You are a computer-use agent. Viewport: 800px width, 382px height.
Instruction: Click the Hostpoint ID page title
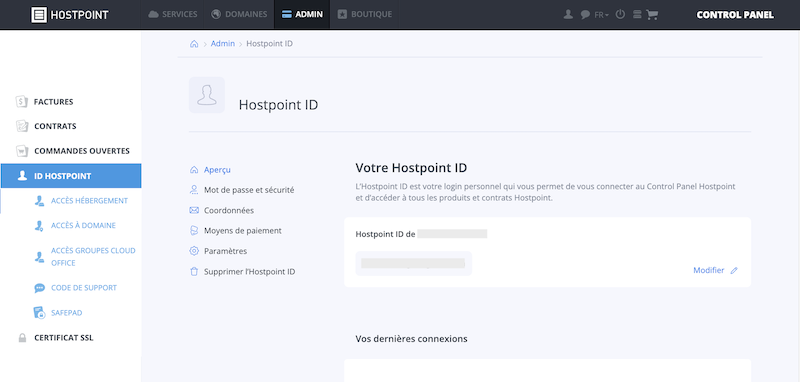coord(278,105)
